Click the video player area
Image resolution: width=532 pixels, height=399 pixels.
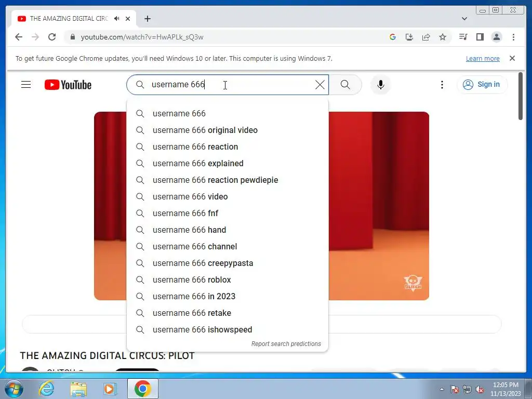[378, 206]
